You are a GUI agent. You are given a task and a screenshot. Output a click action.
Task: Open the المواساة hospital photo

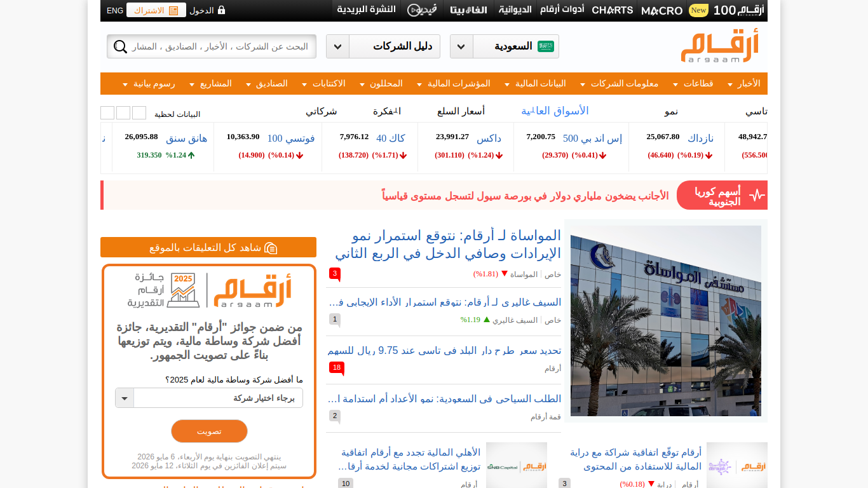[x=666, y=321]
